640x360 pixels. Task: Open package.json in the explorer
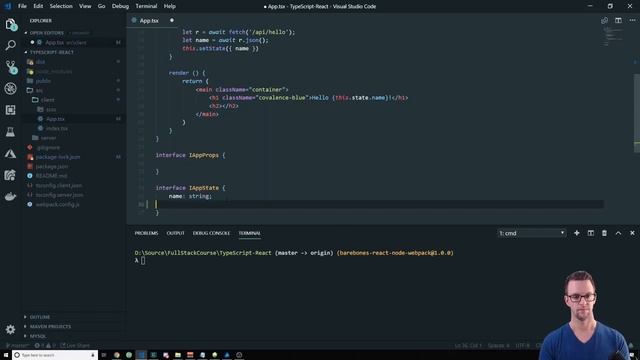[52, 167]
